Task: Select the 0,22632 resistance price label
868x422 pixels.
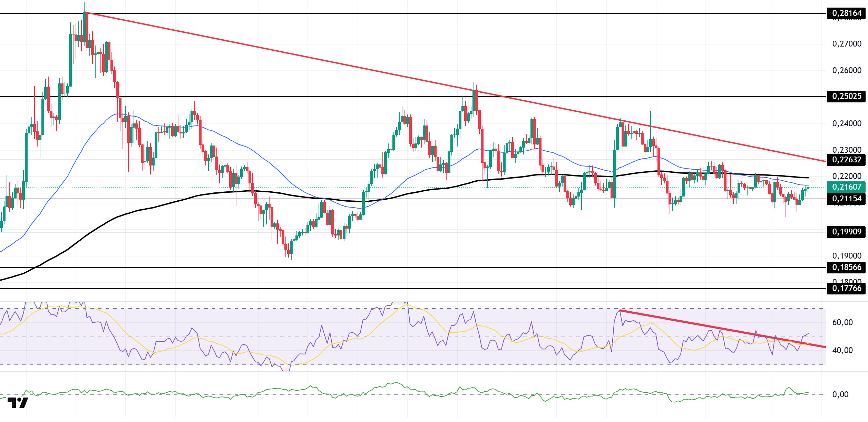Action: point(847,160)
